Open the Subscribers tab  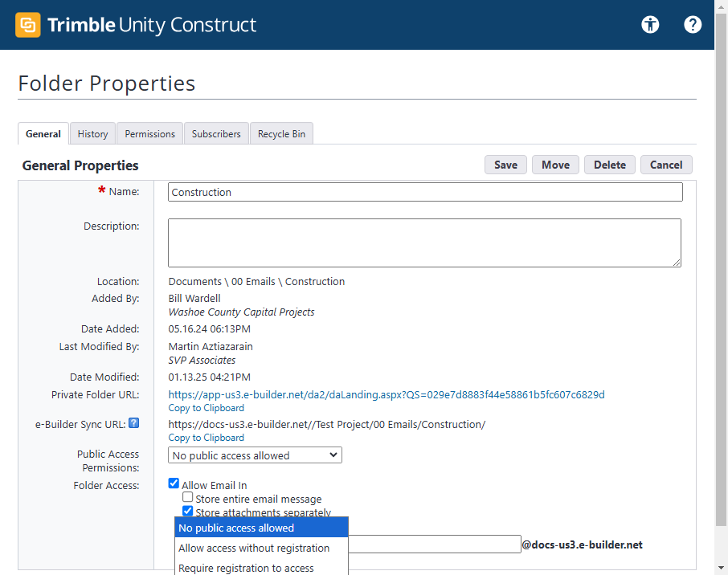pyautogui.click(x=216, y=133)
